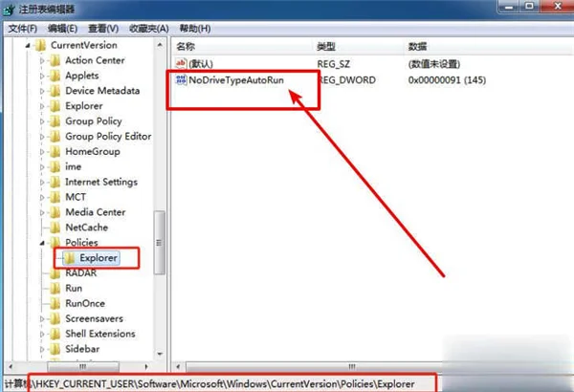The height and width of the screenshot is (392, 574).
Task: Select the RunOnce folder icon
Action: 55,303
